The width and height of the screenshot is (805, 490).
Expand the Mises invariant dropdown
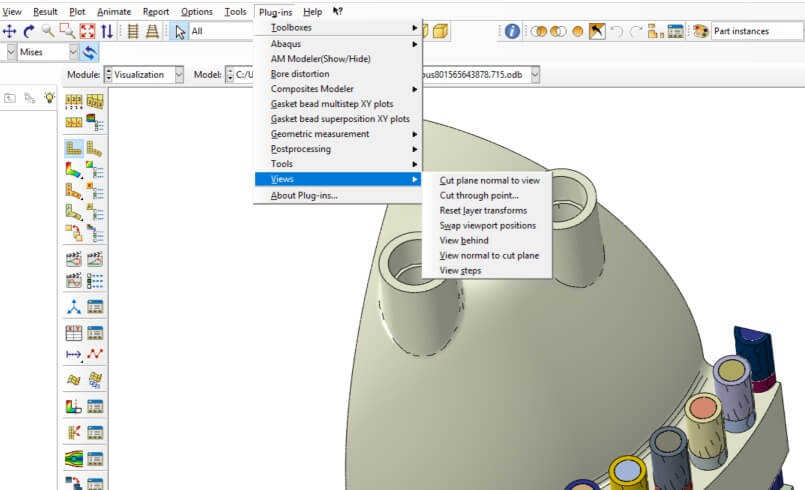pyautogui.click(x=74, y=51)
